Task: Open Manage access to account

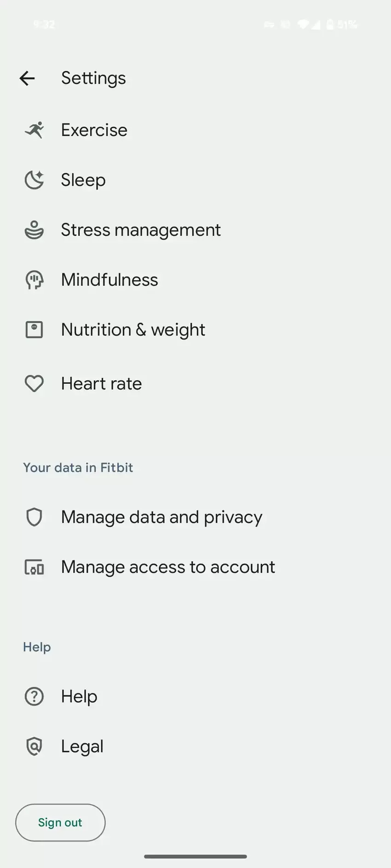Action: click(168, 567)
